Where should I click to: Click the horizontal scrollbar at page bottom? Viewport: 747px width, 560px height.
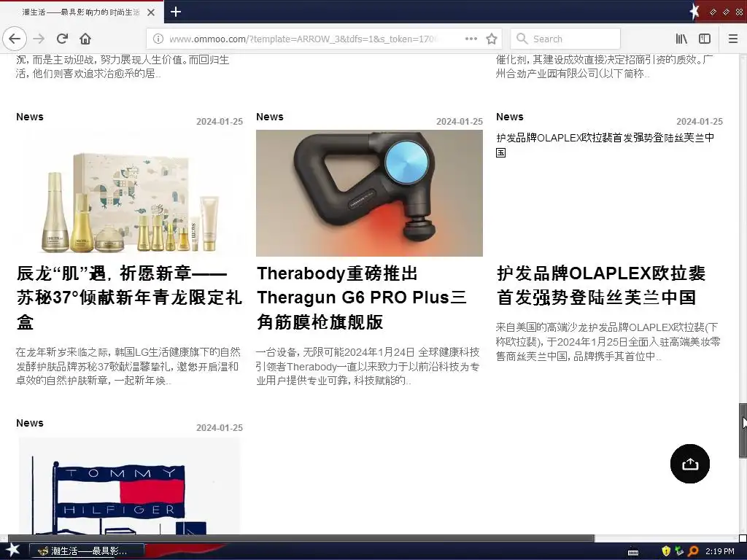click(301, 538)
